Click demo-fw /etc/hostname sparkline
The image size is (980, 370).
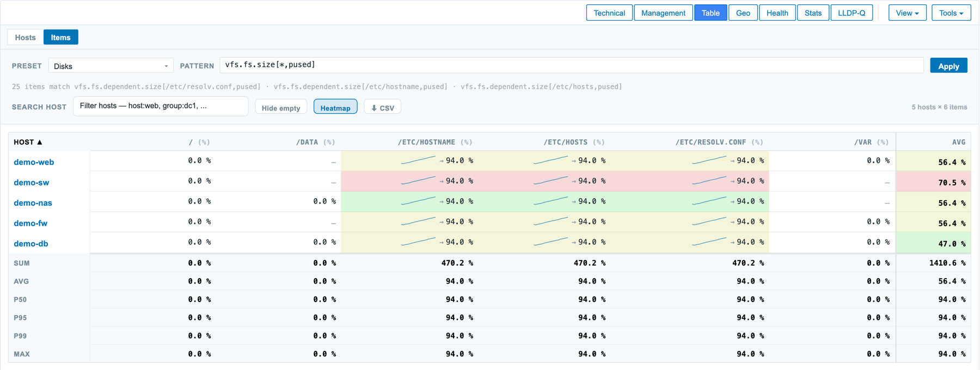click(418, 221)
